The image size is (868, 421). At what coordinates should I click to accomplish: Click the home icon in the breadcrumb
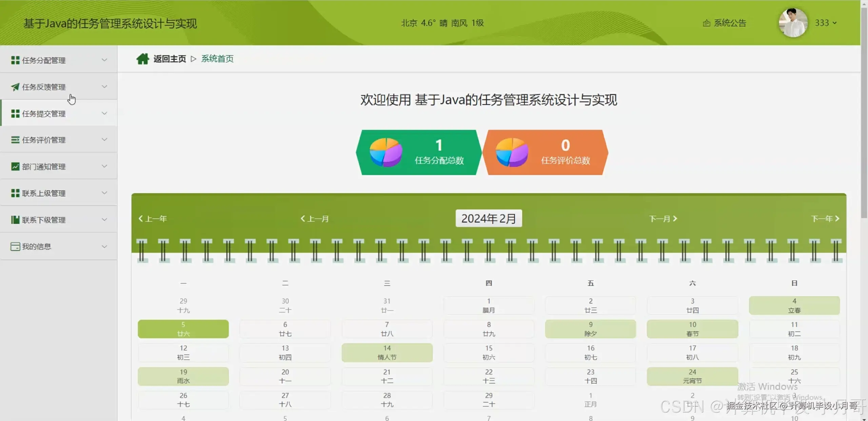coord(143,58)
